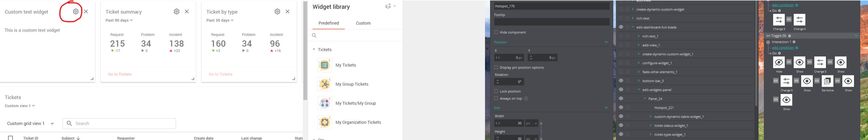Click the Go to Tickets link in Ticket summary
868x140 pixels.
120,74
